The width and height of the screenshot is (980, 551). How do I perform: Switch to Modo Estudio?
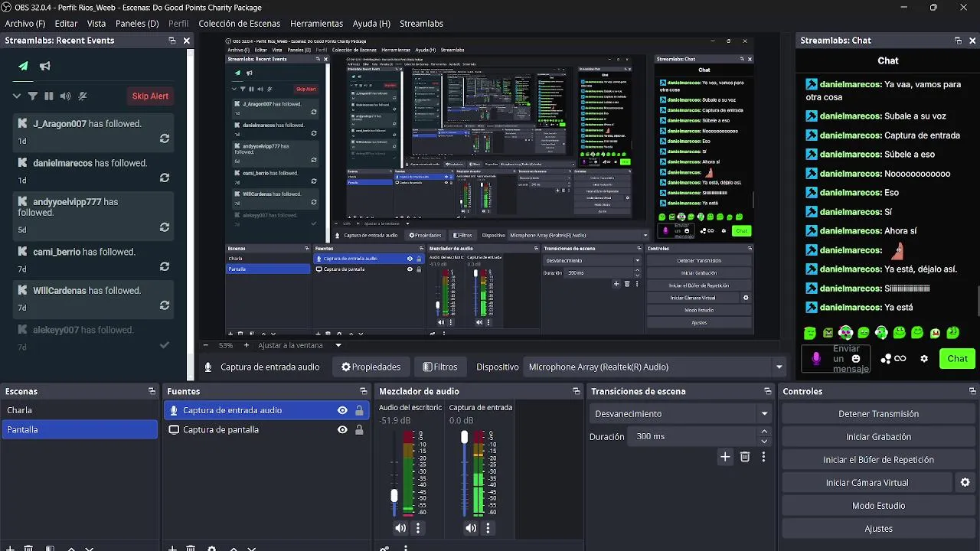(x=878, y=506)
